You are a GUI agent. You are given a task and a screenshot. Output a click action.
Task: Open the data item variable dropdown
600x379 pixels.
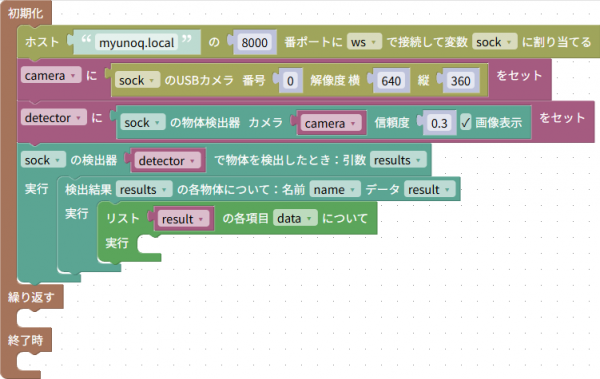(x=295, y=218)
